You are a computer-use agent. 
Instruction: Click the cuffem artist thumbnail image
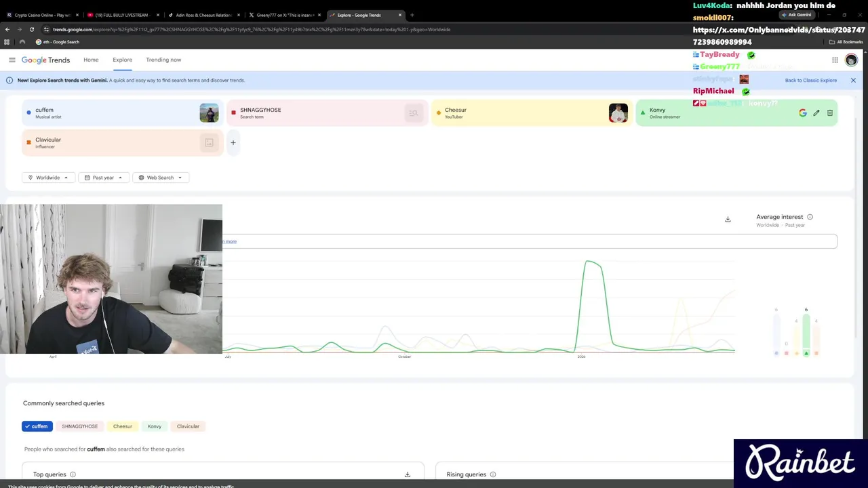coord(209,113)
